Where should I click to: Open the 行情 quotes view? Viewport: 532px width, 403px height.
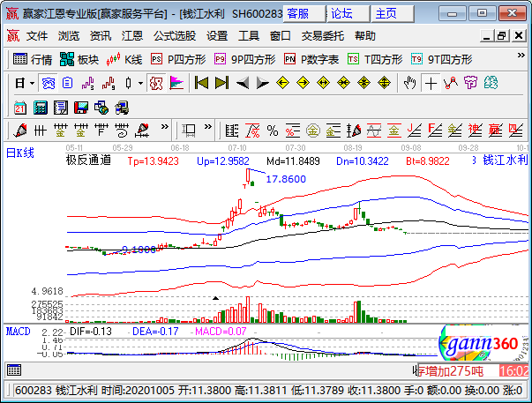tap(33, 59)
